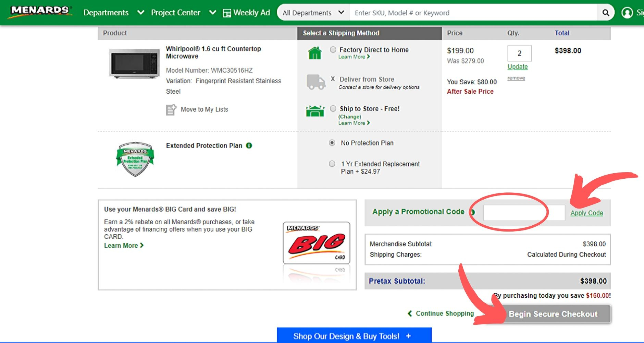Open the Weekly Ad page
Image resolution: width=644 pixels, height=343 pixels.
[252, 13]
